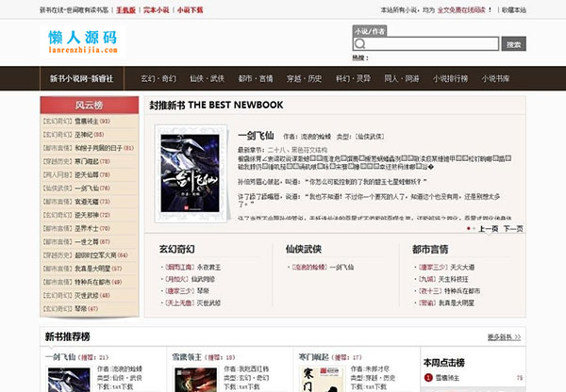Viewport: 566px width, 392px height.
Task: Open the 新书小说网 home nav item
Action: pos(81,78)
